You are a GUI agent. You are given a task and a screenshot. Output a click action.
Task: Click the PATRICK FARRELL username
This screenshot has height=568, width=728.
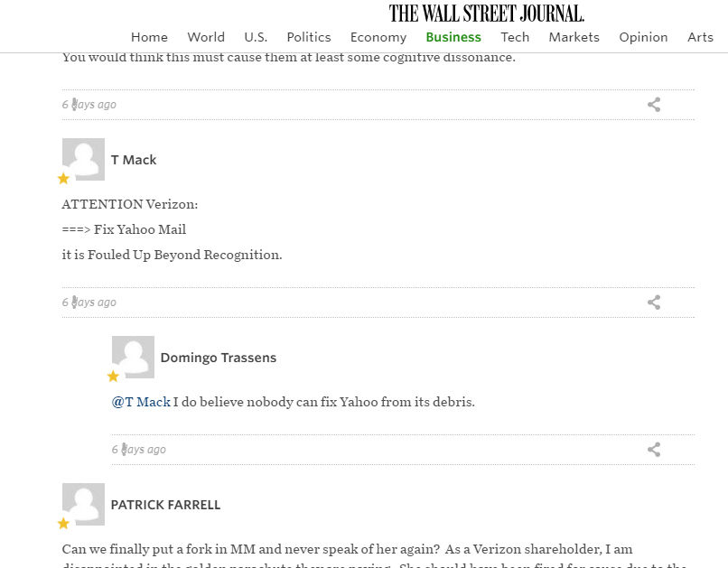[165, 505]
